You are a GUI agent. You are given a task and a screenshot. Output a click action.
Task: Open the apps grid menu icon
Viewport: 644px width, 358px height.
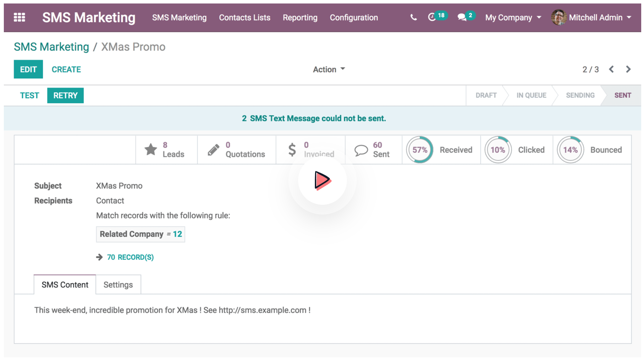19,17
